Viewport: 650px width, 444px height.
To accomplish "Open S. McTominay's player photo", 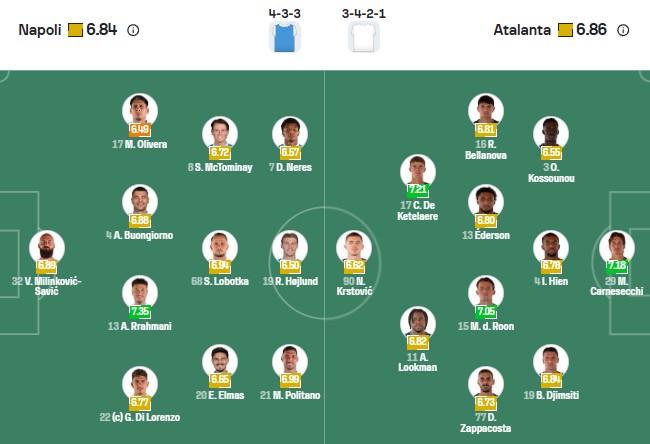I will click(x=220, y=134).
